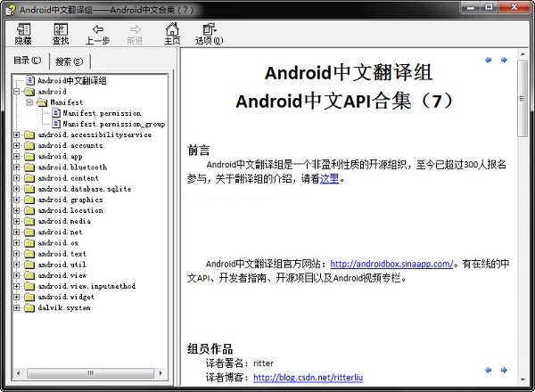Open the Options (选项) toolbar icon

pyautogui.click(x=210, y=29)
